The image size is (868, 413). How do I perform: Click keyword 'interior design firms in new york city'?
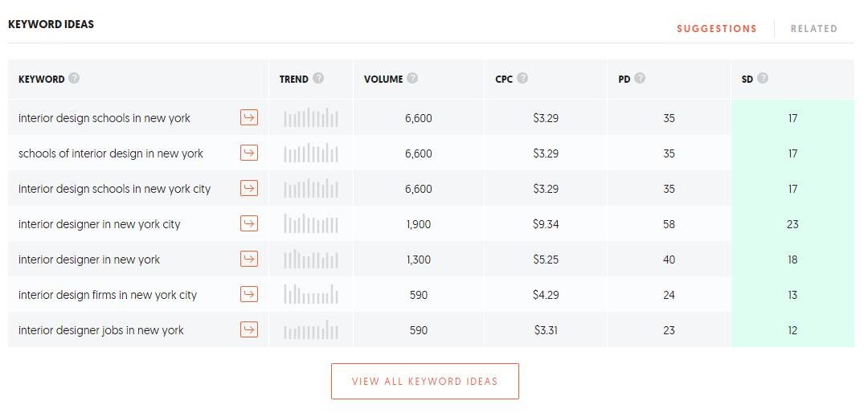(x=108, y=295)
